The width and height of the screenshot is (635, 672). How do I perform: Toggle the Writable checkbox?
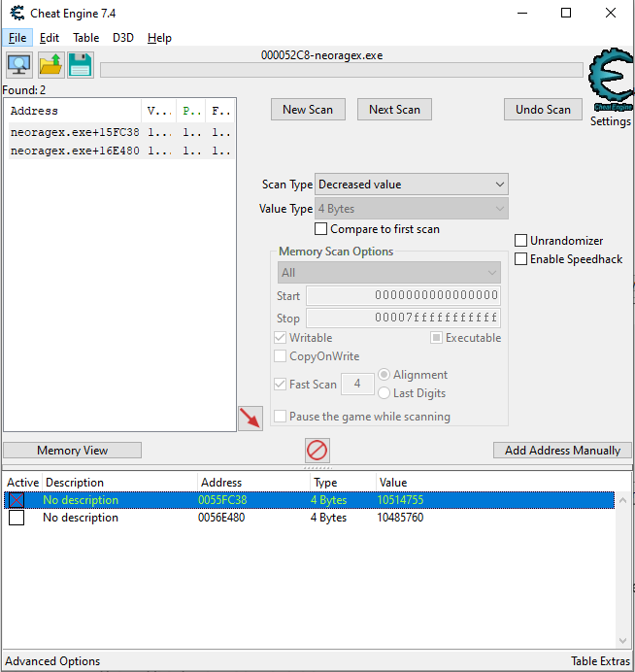pos(281,338)
